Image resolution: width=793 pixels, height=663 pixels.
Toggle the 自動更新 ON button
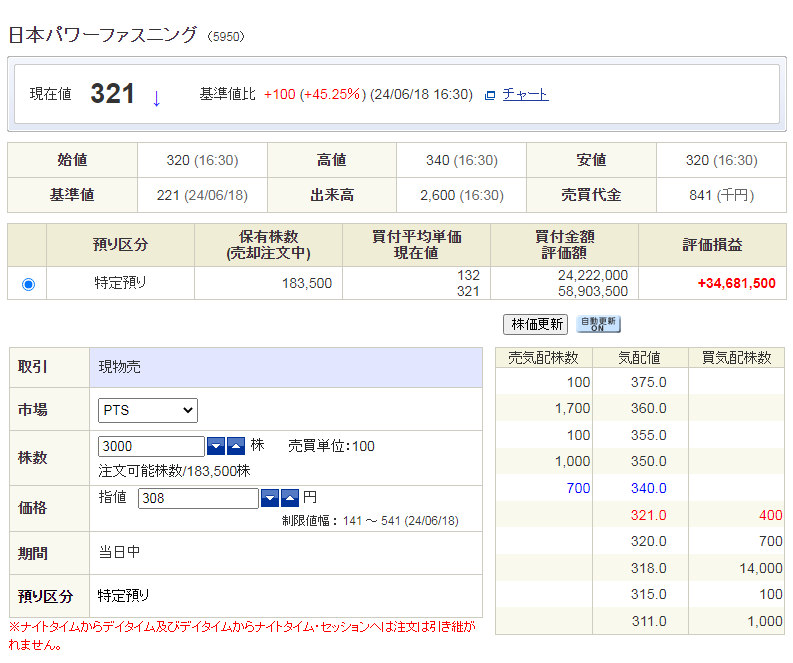click(x=598, y=324)
